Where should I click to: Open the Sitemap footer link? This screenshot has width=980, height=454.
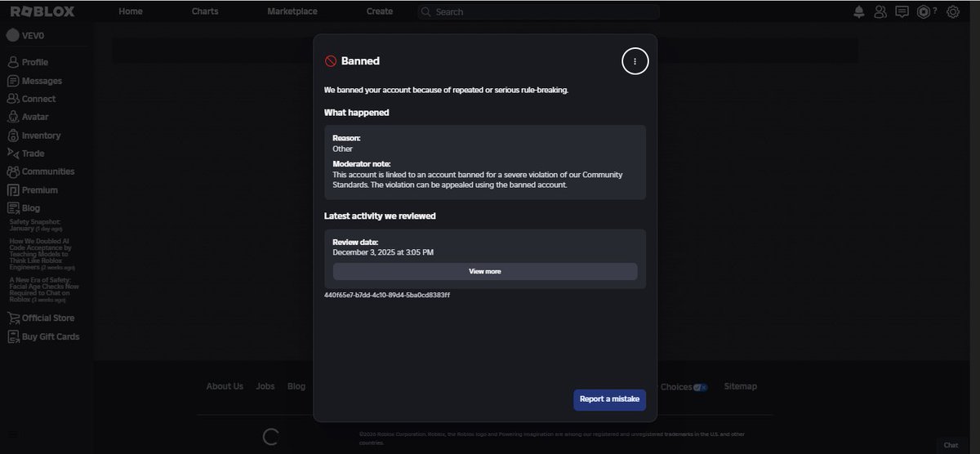741,386
